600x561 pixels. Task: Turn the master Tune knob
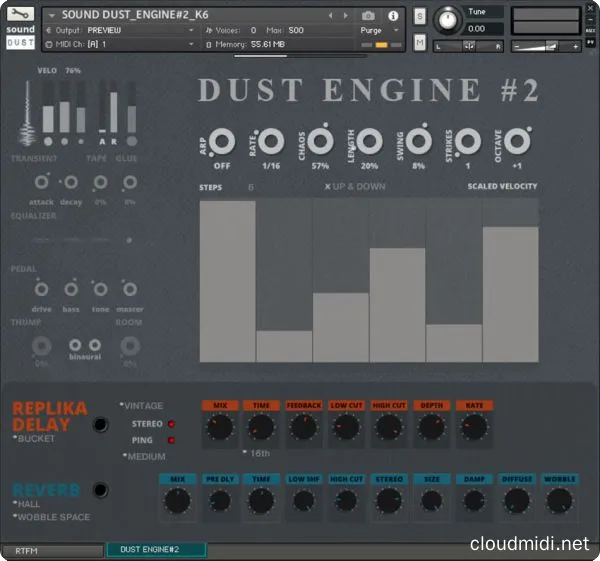[447, 20]
